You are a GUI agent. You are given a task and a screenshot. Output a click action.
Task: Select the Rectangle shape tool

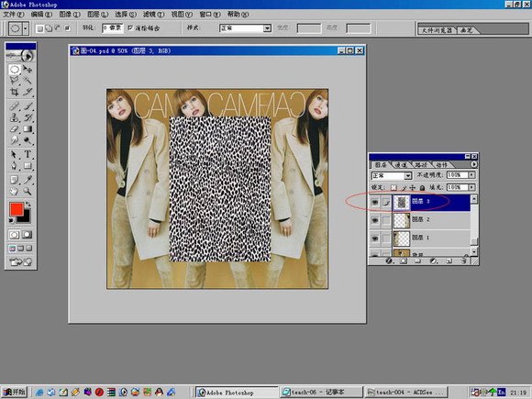[x=28, y=166]
